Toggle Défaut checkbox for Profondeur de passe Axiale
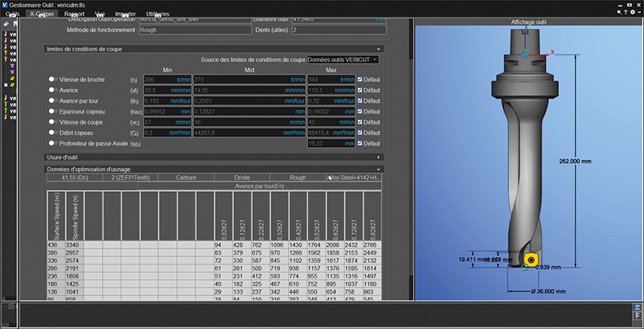Screen dimensions: 644x329 click(361, 143)
